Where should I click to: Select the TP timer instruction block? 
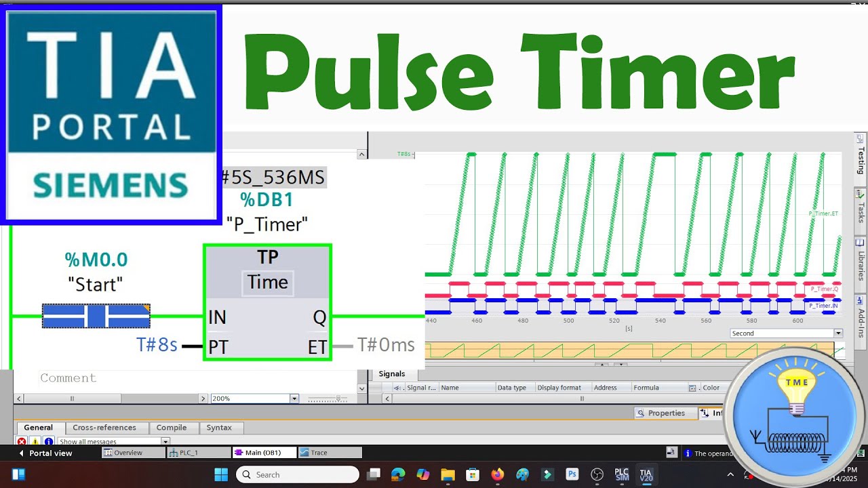click(x=267, y=302)
